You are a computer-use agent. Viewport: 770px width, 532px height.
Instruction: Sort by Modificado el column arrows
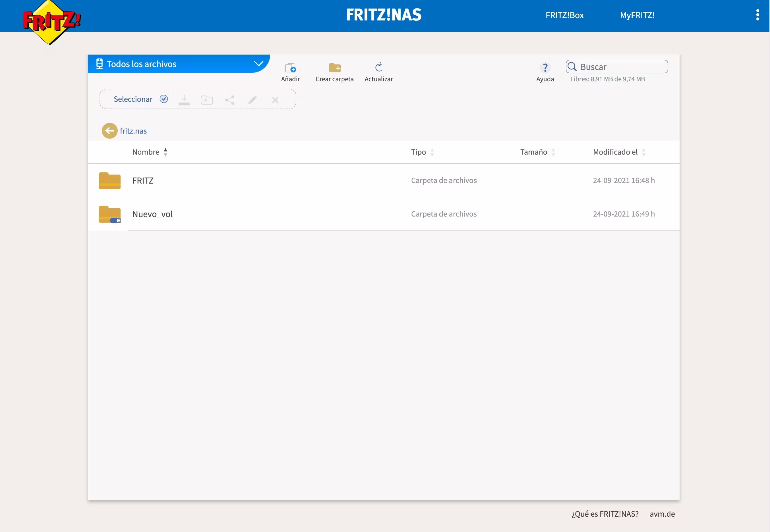[644, 152]
